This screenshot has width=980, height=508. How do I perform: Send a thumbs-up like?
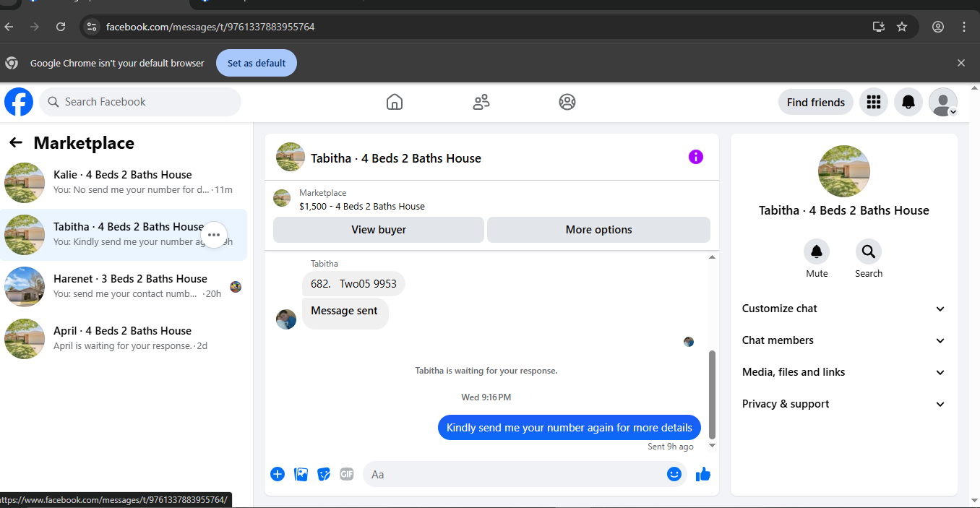tap(703, 474)
